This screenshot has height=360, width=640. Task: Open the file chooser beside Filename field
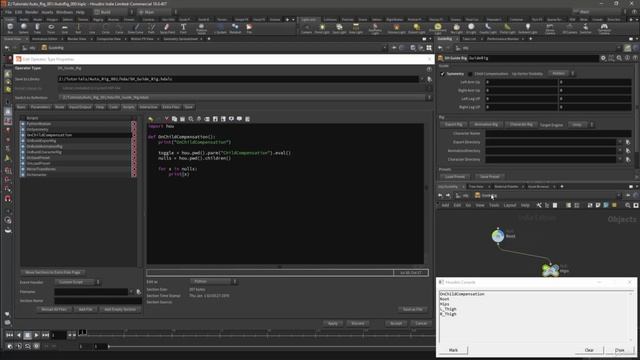138,291
